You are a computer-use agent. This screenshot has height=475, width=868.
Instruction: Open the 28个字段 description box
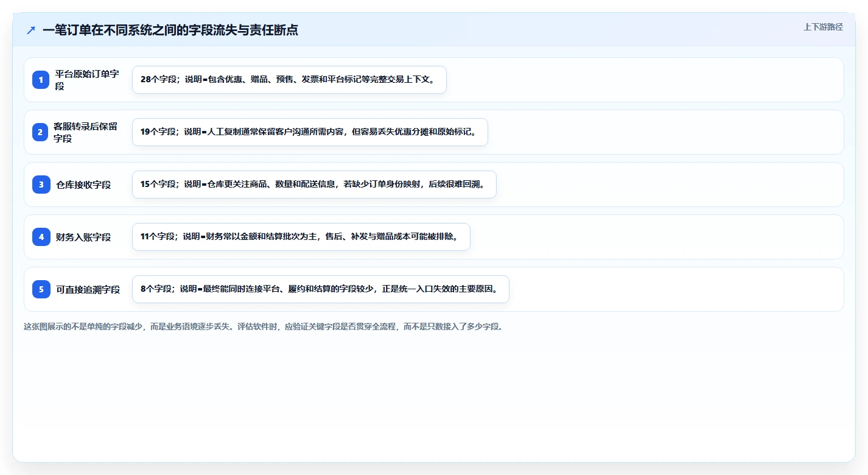(x=289, y=80)
